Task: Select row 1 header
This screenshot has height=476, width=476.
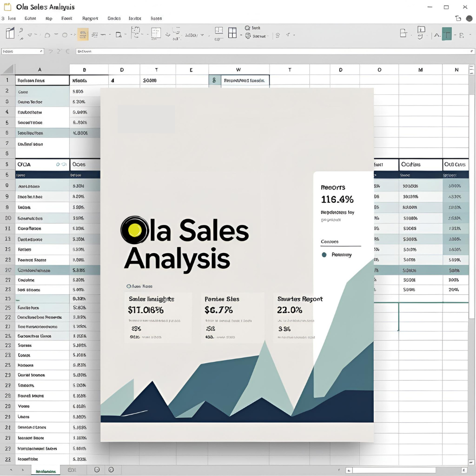Action: (x=7, y=81)
